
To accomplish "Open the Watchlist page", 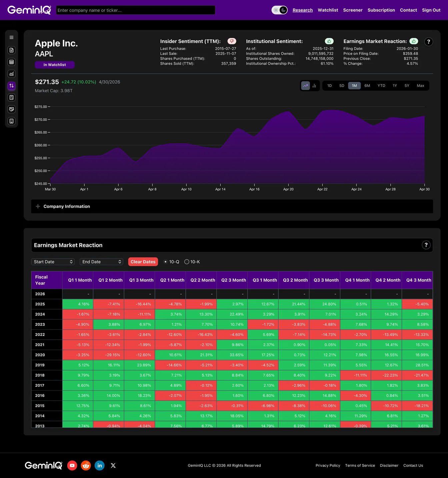I will (328, 10).
